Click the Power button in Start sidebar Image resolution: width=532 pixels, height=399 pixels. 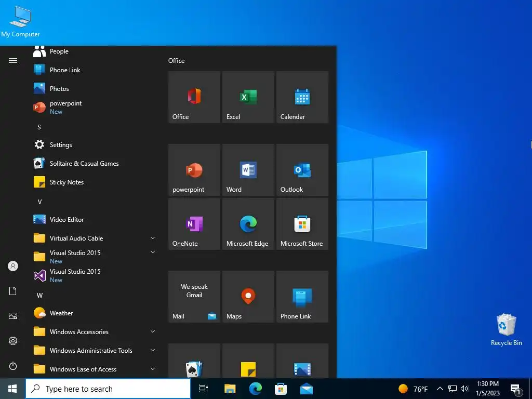[x=13, y=366]
